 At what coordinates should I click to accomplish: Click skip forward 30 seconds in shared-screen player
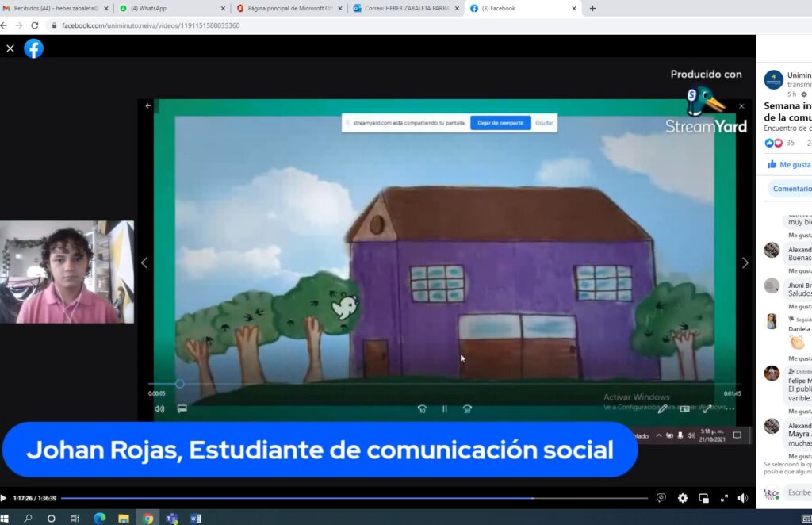coord(467,409)
